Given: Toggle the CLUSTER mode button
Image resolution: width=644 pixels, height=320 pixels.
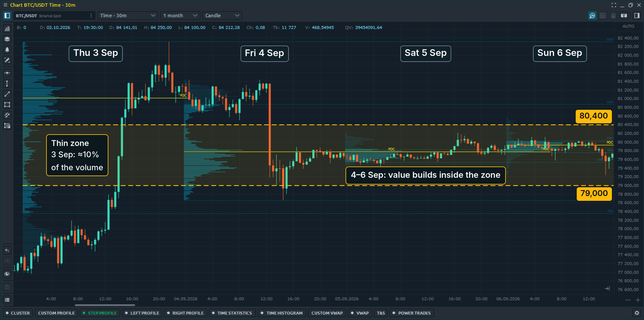Looking at the screenshot, I should [18, 313].
